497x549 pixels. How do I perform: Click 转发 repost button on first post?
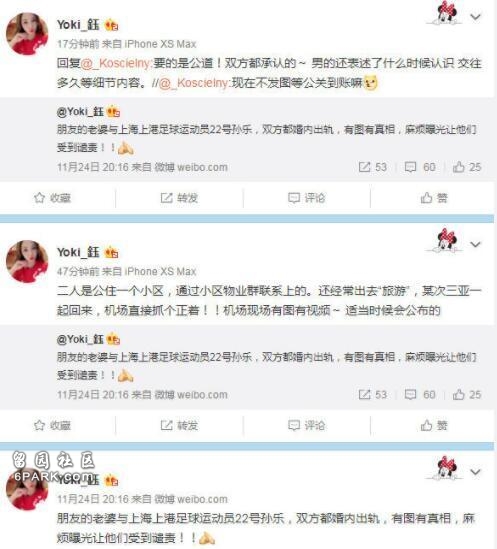(x=179, y=198)
